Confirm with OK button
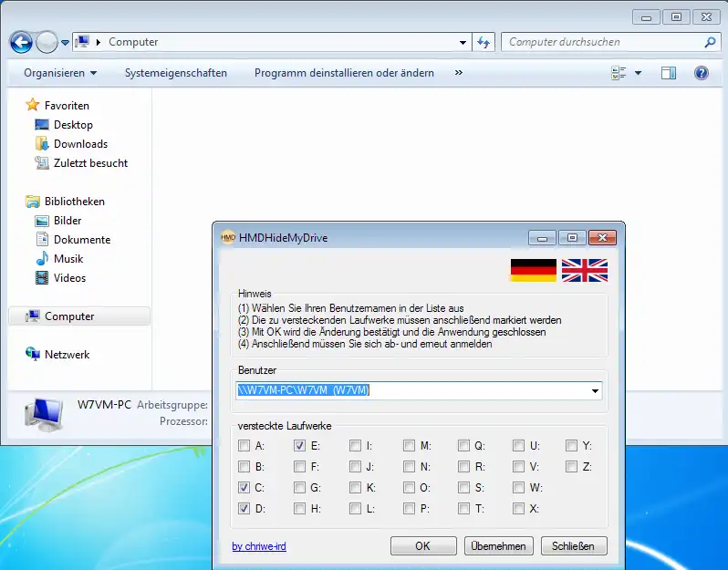 (423, 546)
